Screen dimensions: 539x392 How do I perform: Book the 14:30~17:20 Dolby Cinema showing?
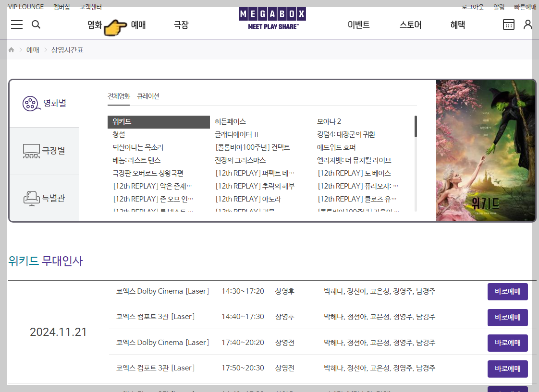pyautogui.click(x=507, y=292)
